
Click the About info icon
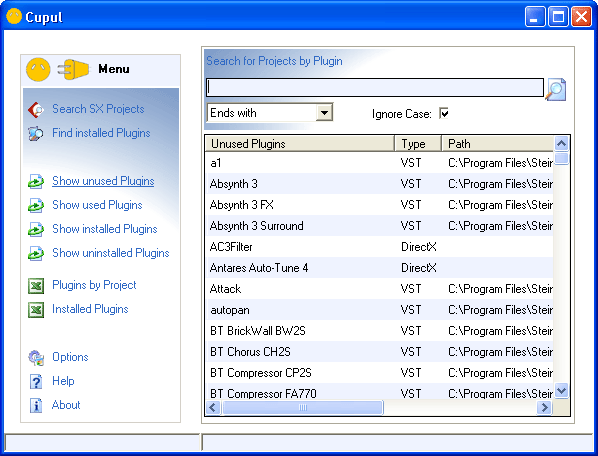click(x=36, y=405)
